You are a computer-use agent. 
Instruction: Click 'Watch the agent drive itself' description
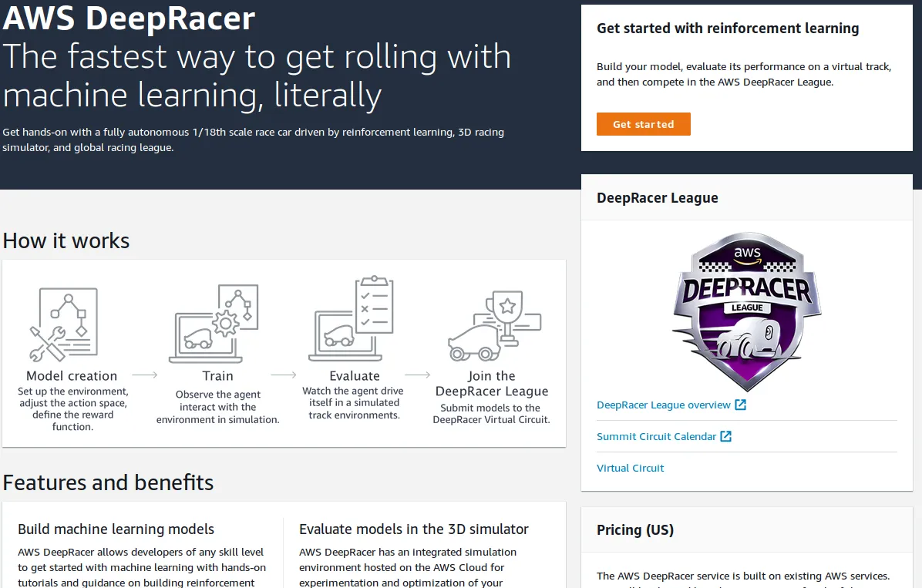click(353, 403)
